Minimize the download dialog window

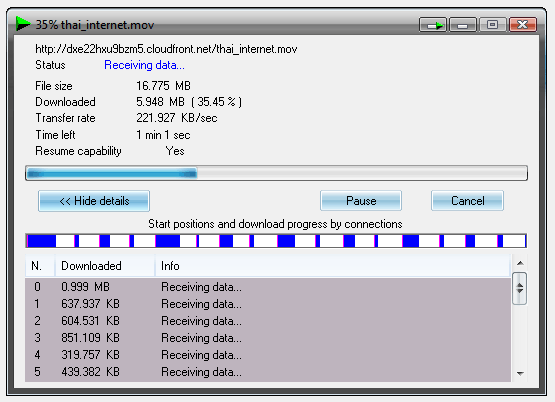click(463, 25)
